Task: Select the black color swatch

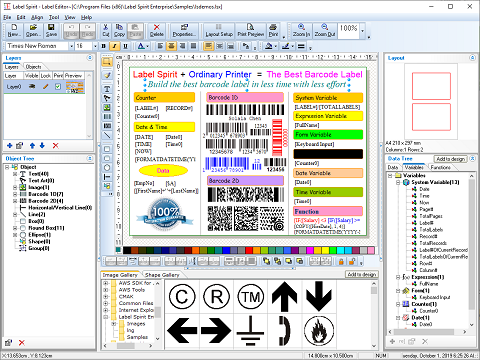Action: click(x=127, y=250)
